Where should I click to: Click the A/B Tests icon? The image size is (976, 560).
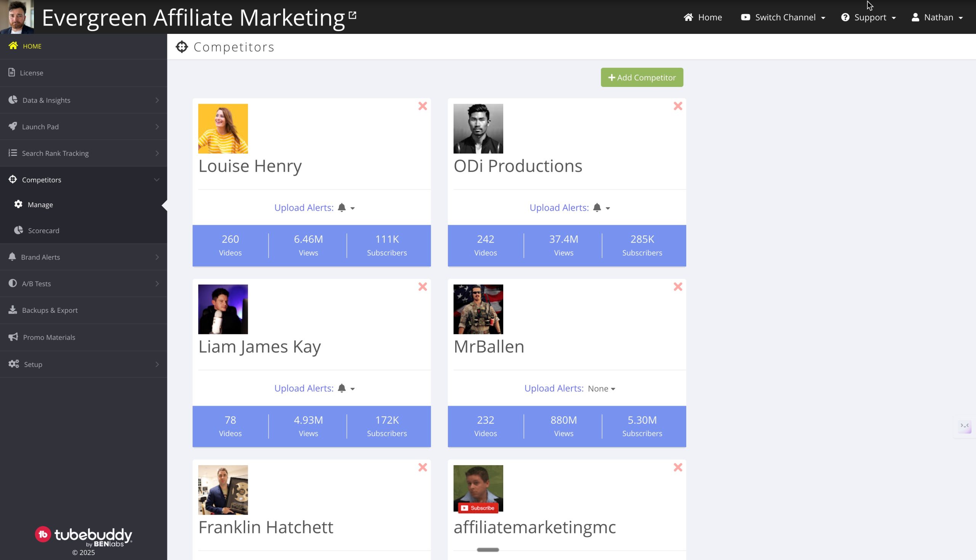coord(13,283)
